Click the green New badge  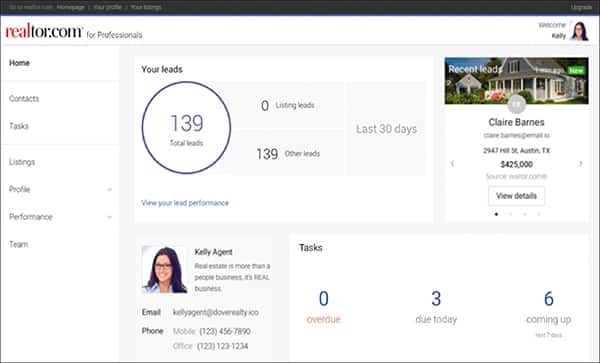(576, 70)
